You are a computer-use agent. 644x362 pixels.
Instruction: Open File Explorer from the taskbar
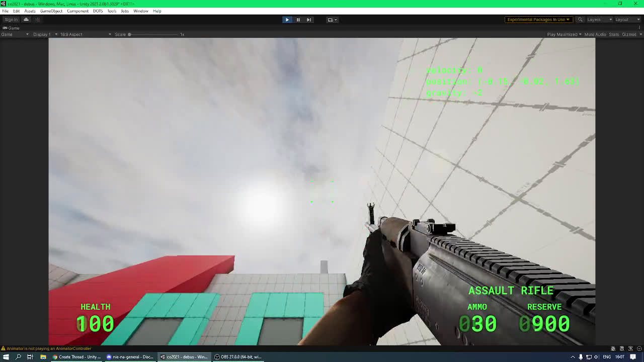[43, 357]
